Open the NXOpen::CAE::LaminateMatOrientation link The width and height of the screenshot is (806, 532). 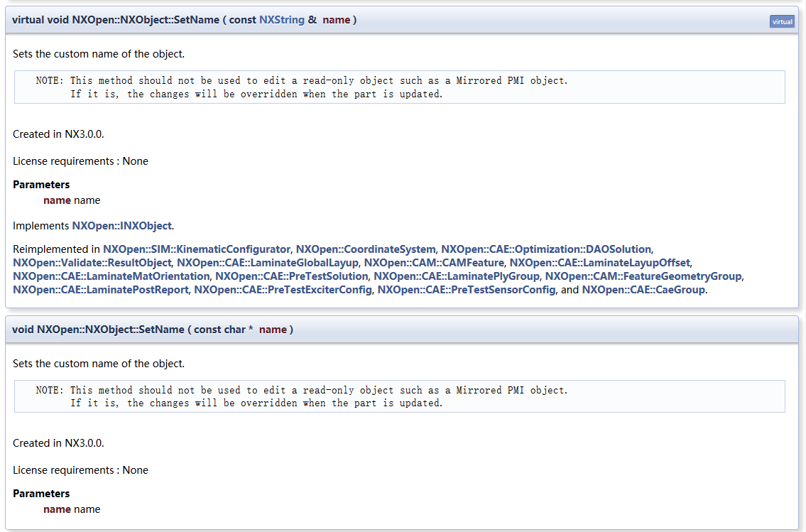click(111, 276)
